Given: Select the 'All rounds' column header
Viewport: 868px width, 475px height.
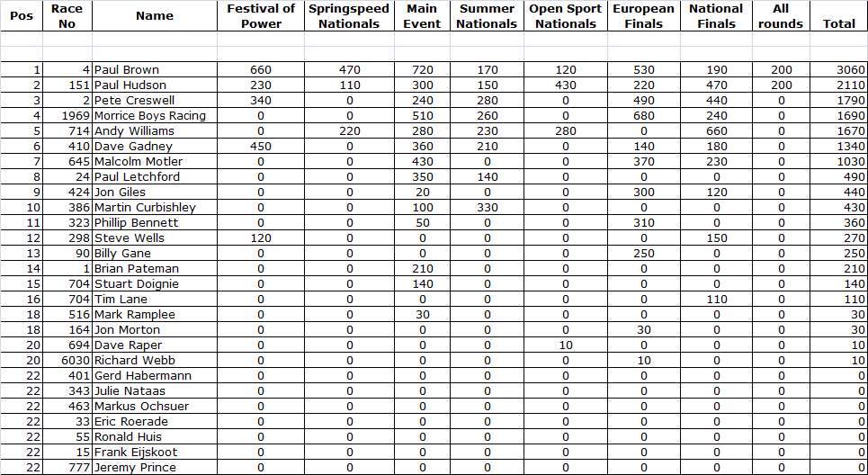Looking at the screenshot, I should click(x=780, y=16).
